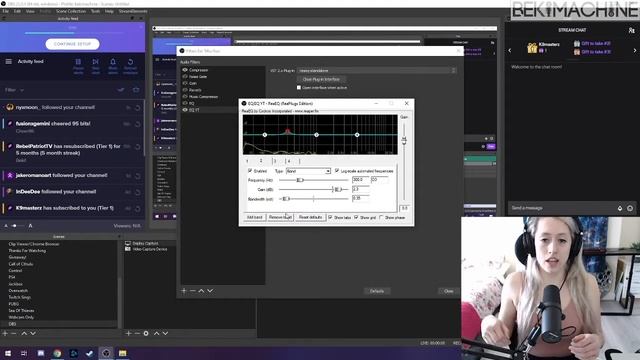Click the mark-all-read checkmark beside Filter
This screenshot has height=360, width=640.
click(121, 90)
